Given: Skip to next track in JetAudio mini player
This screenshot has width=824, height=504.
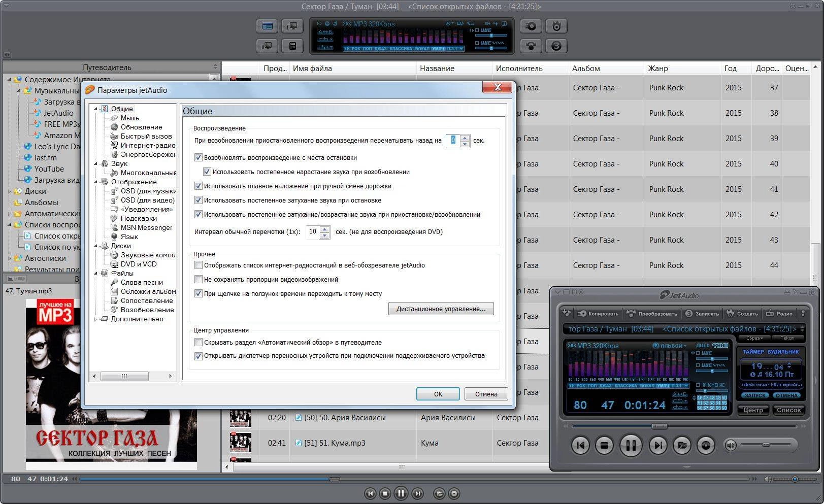Looking at the screenshot, I should [x=658, y=446].
